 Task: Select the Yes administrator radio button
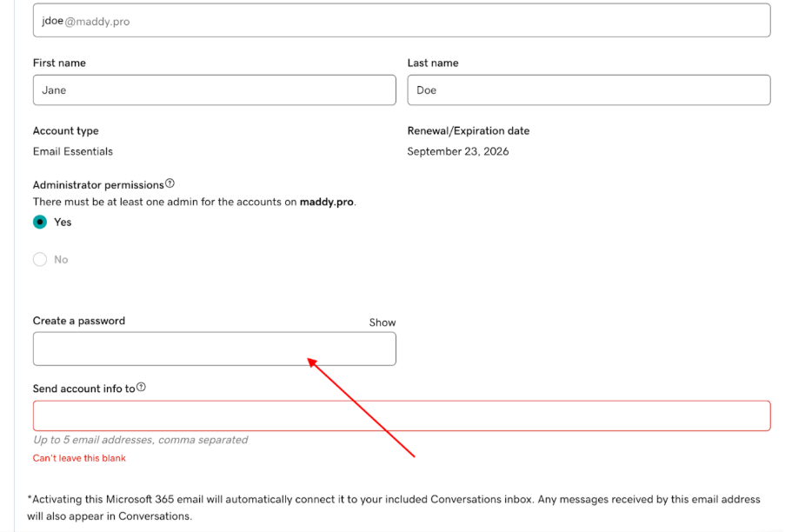[40, 222]
